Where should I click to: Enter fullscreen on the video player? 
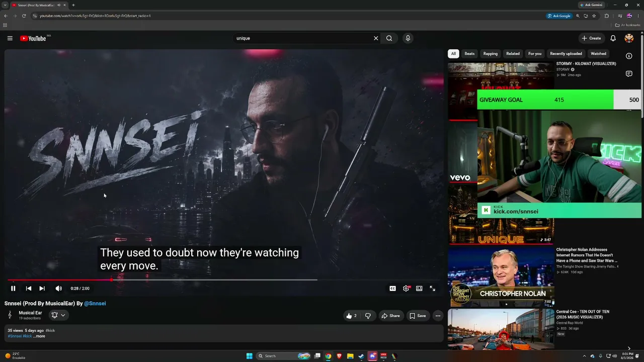pyautogui.click(x=432, y=289)
